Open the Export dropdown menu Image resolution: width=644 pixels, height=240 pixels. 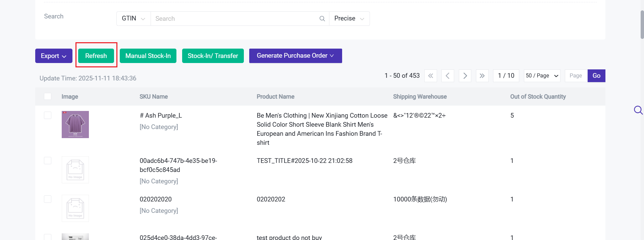pyautogui.click(x=54, y=56)
